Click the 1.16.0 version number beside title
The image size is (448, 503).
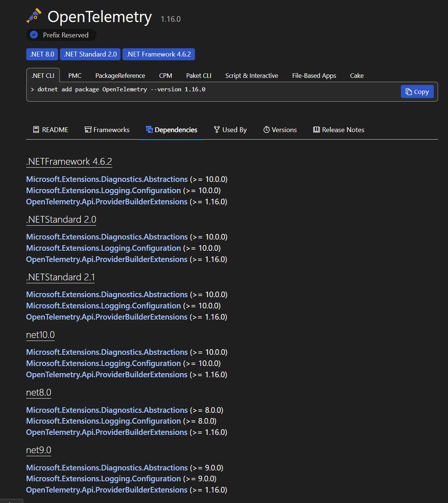[171, 19]
